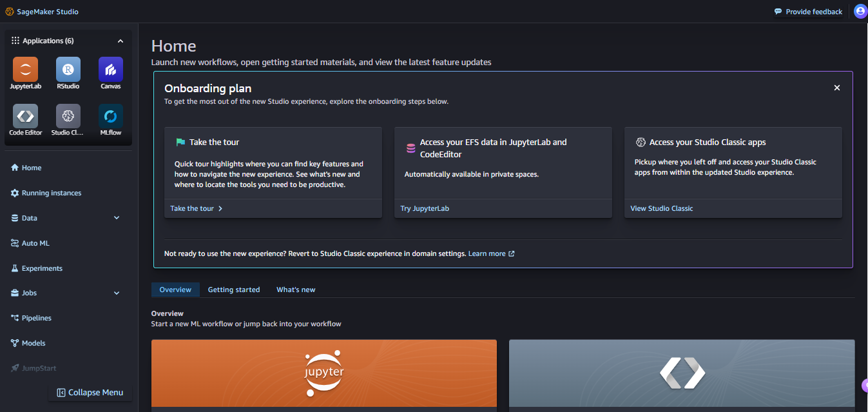
Task: Click the Onboarding plan heading
Action: click(207, 88)
